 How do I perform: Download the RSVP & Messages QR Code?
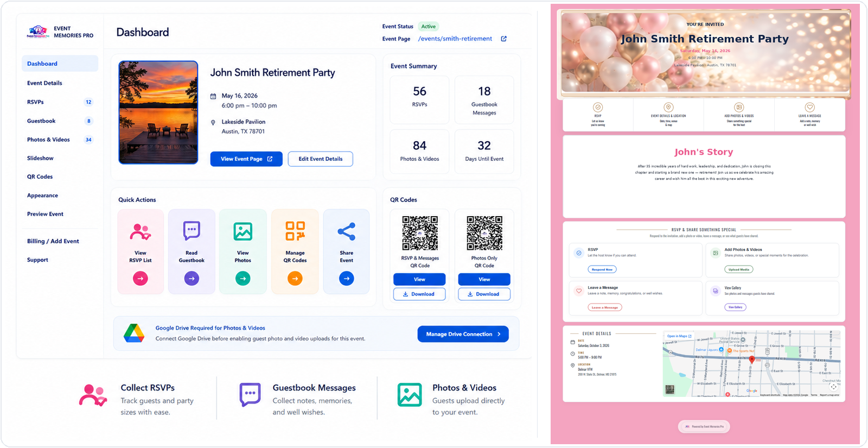[x=419, y=294]
